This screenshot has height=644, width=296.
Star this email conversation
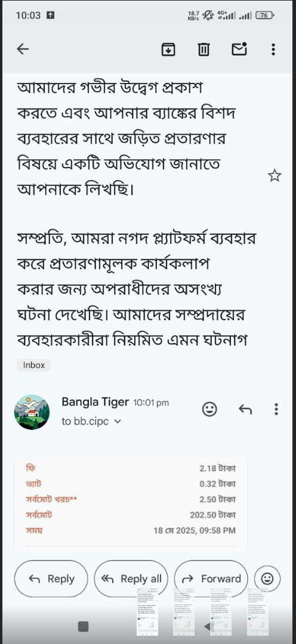pyautogui.click(x=275, y=176)
